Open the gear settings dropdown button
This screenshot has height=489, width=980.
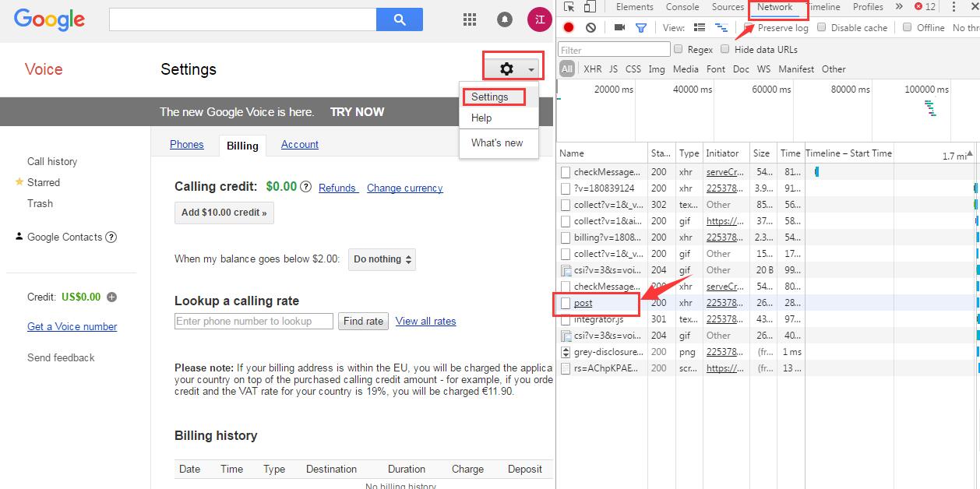point(513,69)
